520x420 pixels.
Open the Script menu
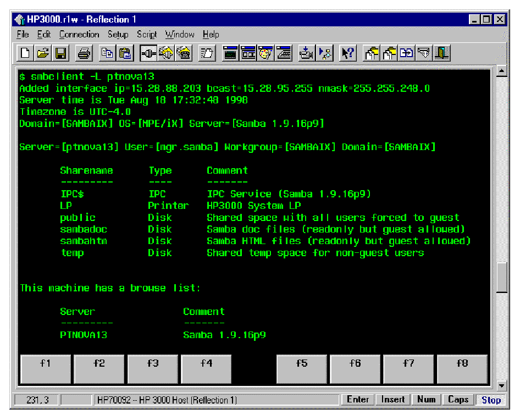pyautogui.click(x=147, y=35)
